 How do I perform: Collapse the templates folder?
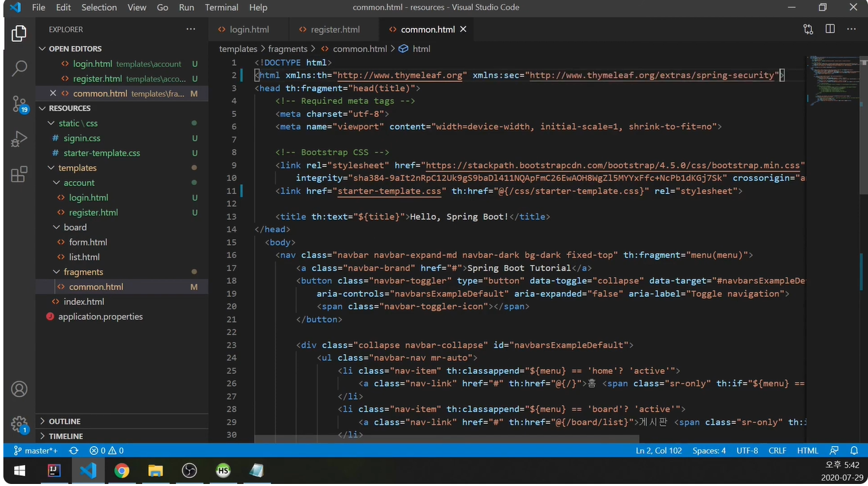[x=52, y=168]
